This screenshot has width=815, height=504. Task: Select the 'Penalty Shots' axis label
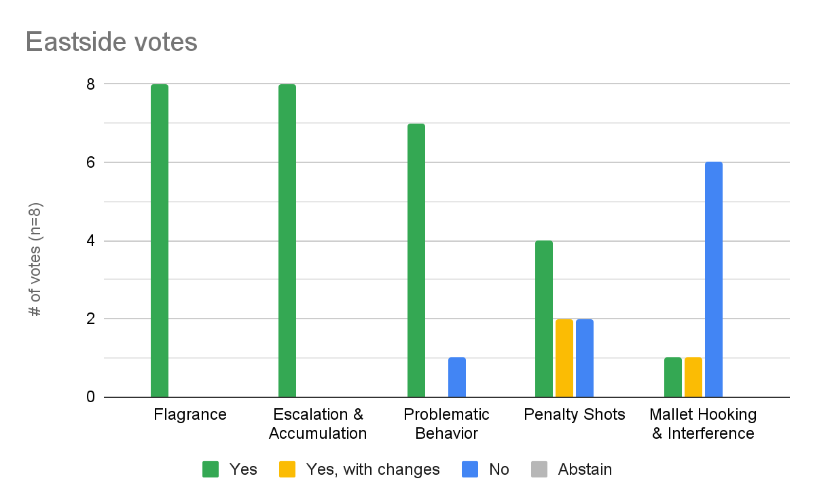tap(575, 415)
